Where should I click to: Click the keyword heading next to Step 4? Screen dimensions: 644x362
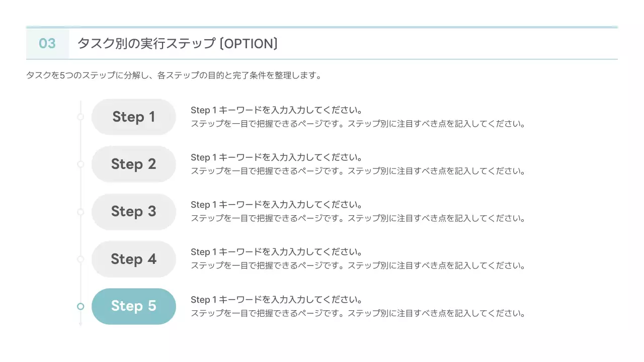click(x=276, y=252)
